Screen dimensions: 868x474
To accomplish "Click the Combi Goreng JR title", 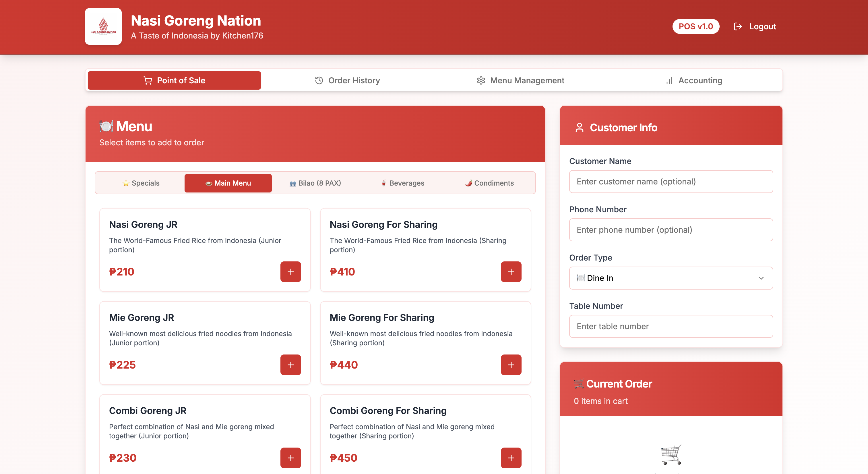I will coord(147,410).
